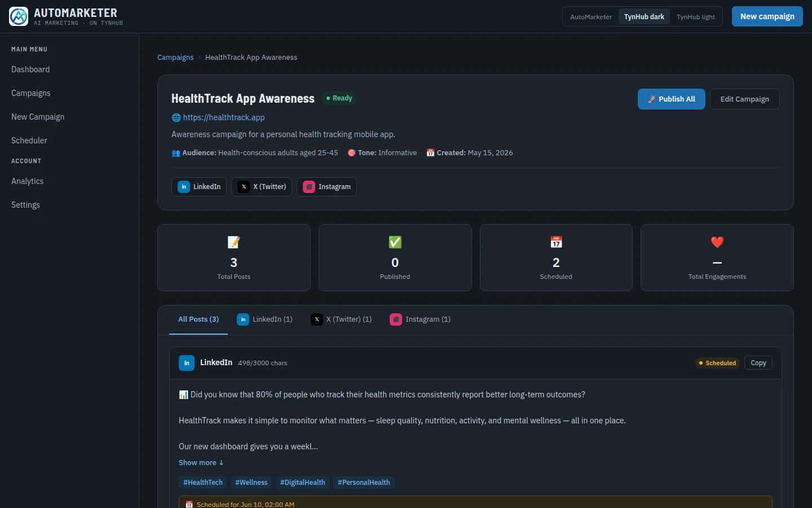Click the calendar icon next to Created date
Image resolution: width=812 pixels, height=508 pixels.
pos(430,153)
